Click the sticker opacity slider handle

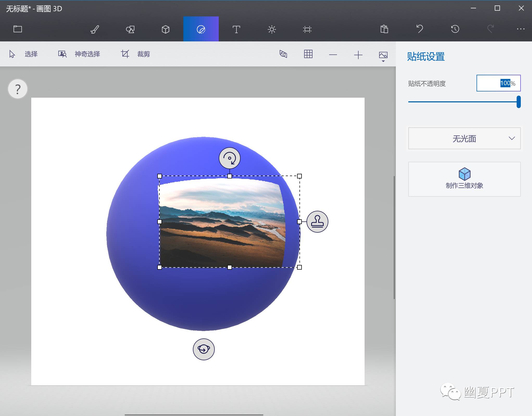coord(518,102)
